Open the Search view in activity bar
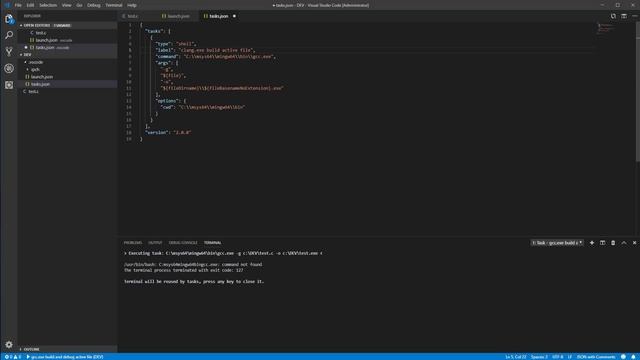The image size is (640, 360). pyautogui.click(x=9, y=35)
